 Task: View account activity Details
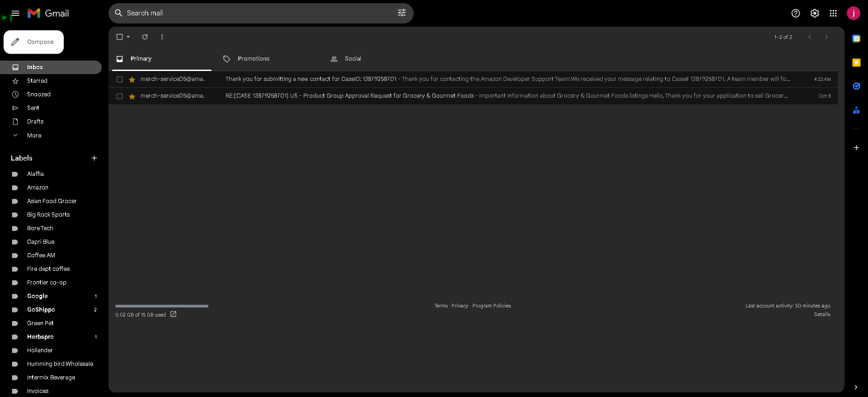pos(822,315)
